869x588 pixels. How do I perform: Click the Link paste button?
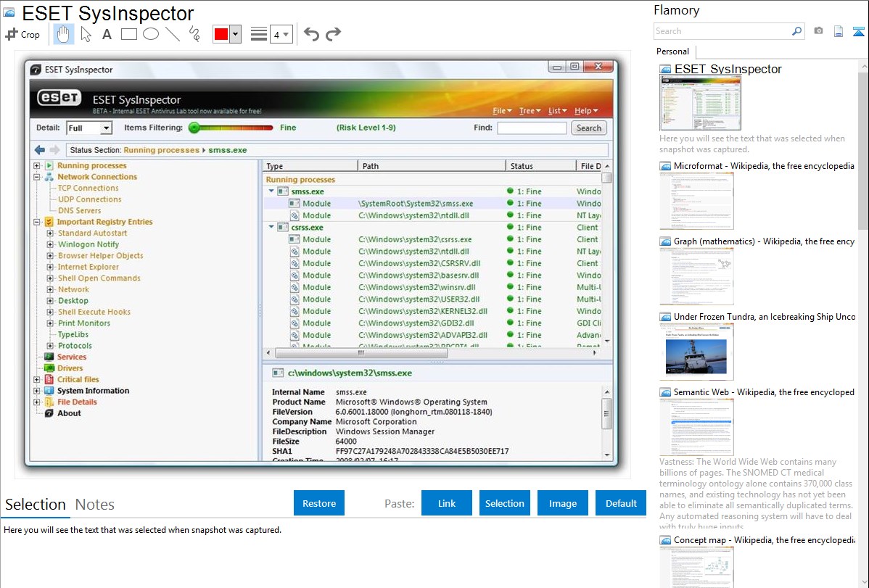447,503
